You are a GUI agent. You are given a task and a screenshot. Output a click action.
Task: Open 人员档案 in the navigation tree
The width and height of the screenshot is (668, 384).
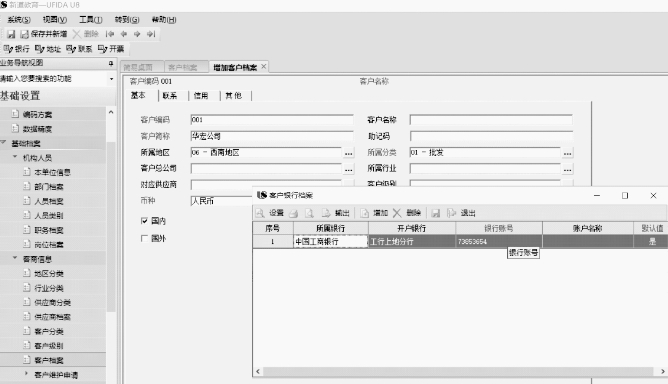click(49, 201)
